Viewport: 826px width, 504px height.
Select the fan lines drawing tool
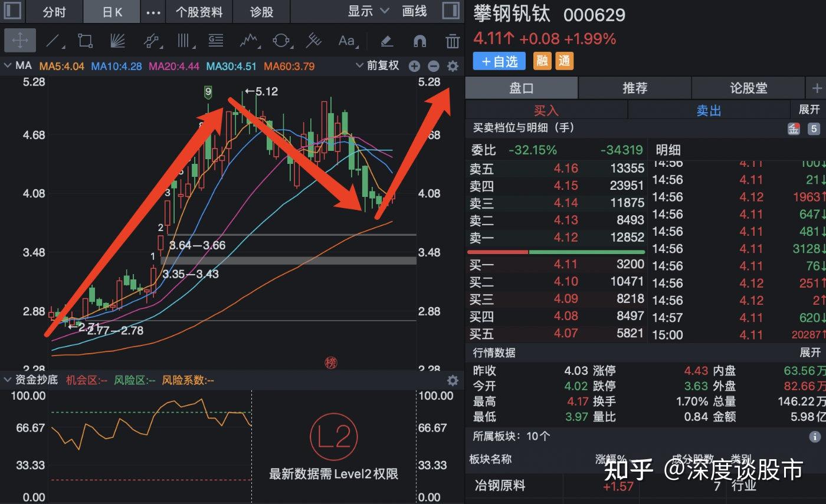[x=118, y=41]
